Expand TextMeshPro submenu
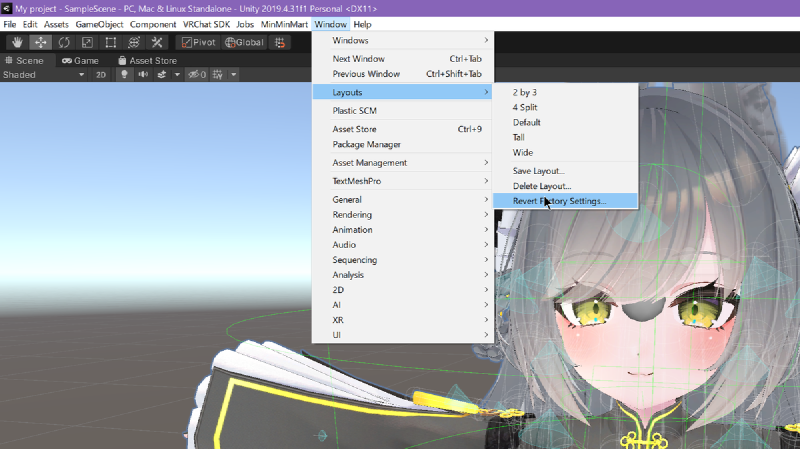 pyautogui.click(x=403, y=181)
